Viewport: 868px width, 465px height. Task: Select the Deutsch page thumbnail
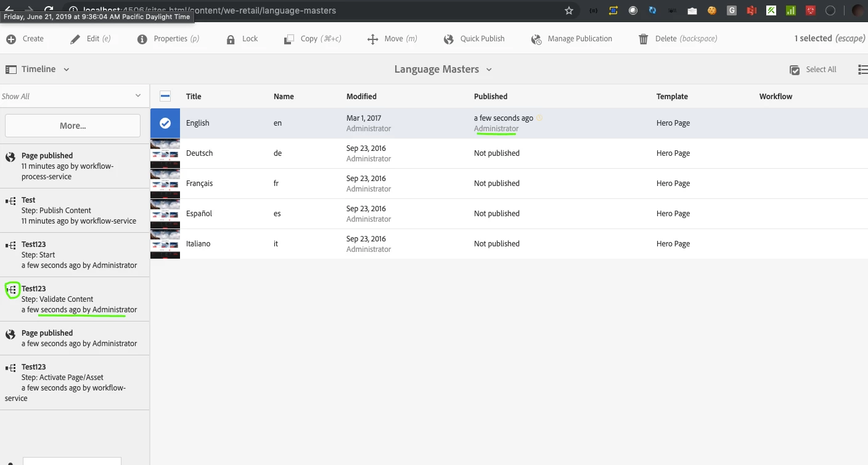click(165, 153)
